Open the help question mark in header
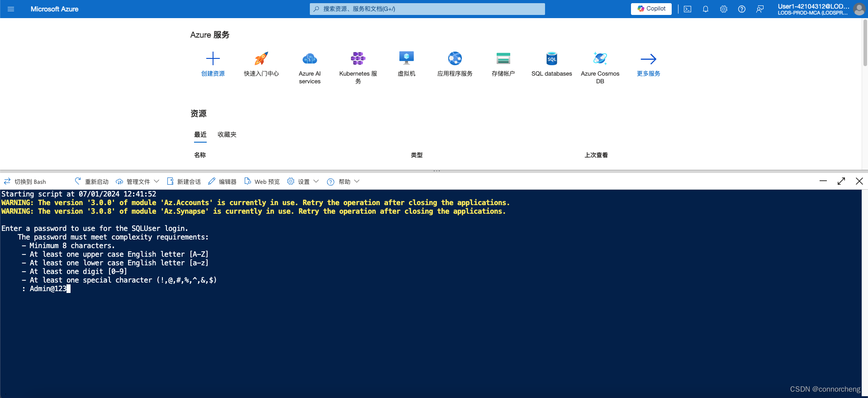This screenshot has width=868, height=398. (x=742, y=9)
